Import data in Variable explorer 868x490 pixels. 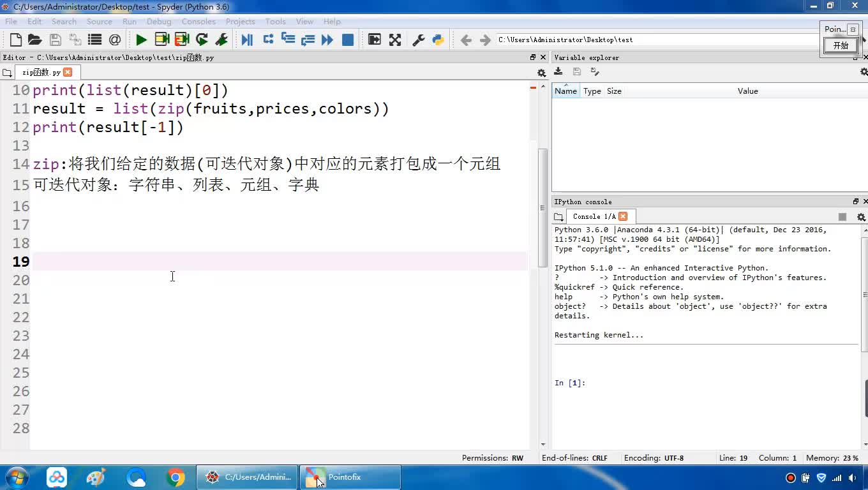[x=558, y=72]
